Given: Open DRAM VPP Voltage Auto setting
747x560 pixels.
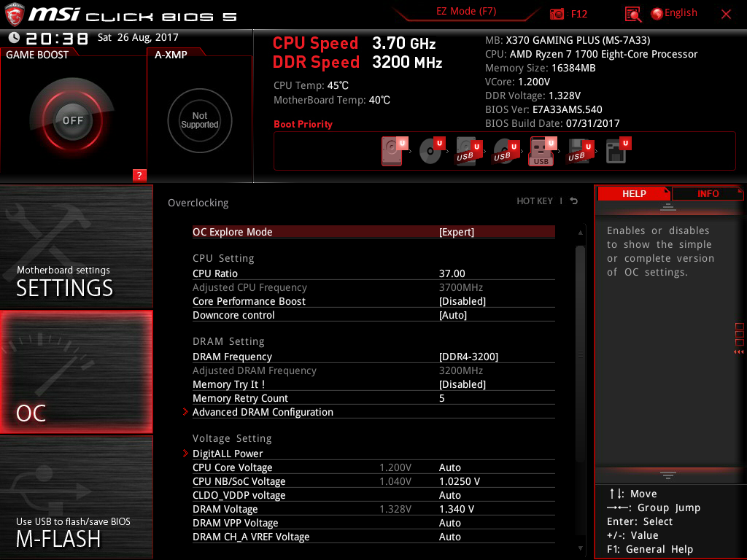Looking at the screenshot, I should coord(373,523).
